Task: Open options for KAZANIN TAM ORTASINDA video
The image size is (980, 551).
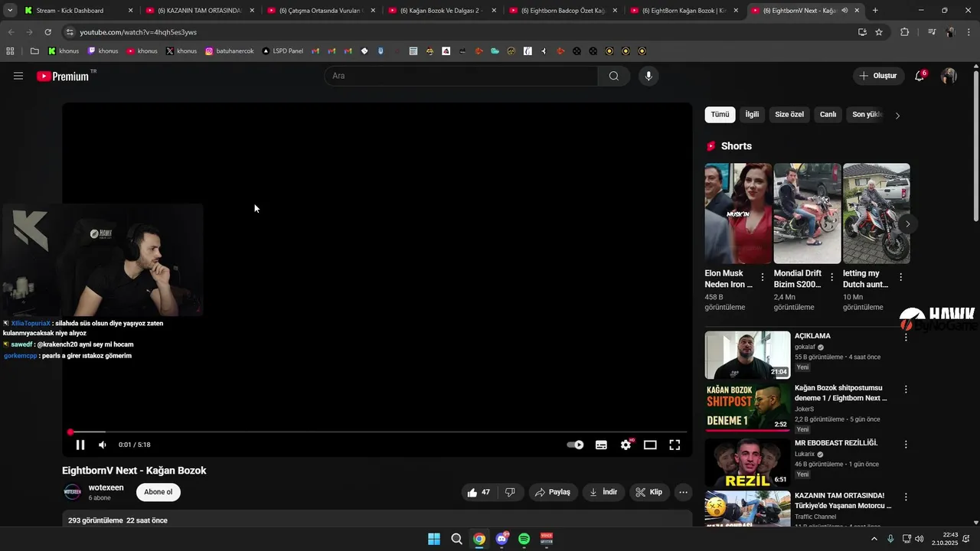Action: pyautogui.click(x=906, y=497)
